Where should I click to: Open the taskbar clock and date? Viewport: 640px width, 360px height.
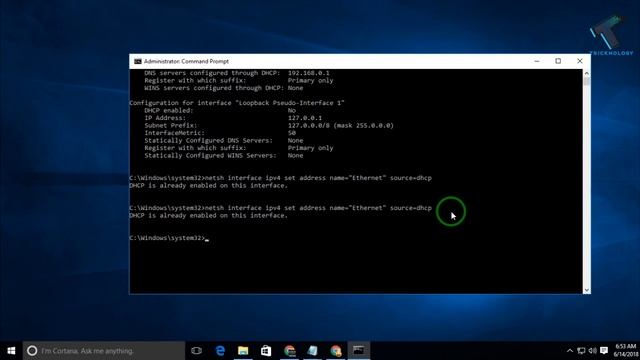[625, 351]
